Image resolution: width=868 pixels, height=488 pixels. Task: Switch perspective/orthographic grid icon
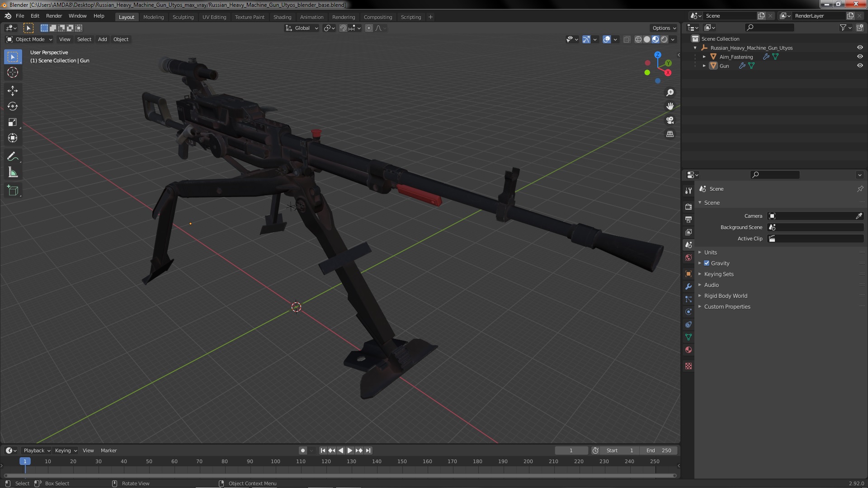[x=670, y=134]
